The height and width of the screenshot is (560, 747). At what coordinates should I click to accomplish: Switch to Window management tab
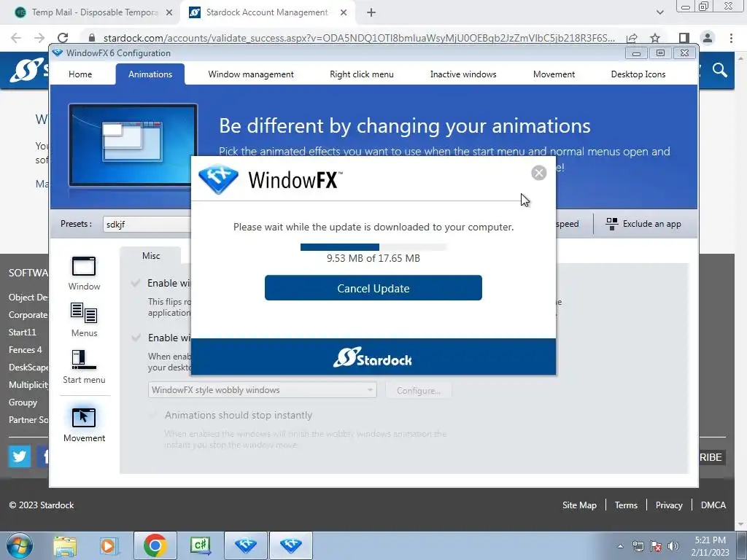(251, 74)
